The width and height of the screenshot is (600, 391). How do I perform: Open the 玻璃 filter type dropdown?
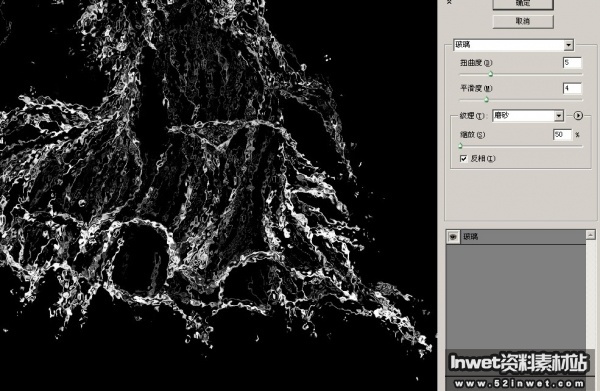513,45
